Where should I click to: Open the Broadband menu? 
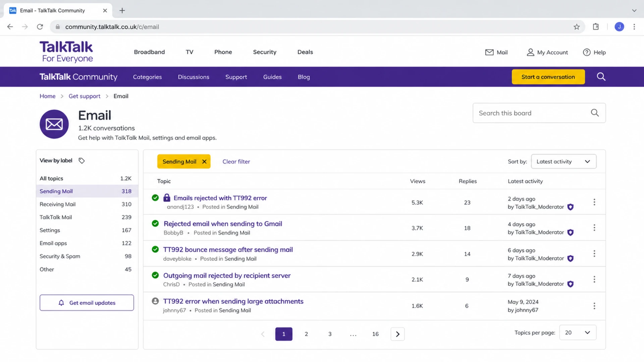149,52
